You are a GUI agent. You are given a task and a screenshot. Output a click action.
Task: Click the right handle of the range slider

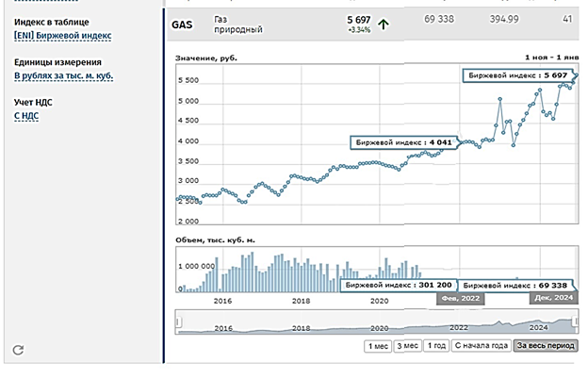[x=577, y=323]
